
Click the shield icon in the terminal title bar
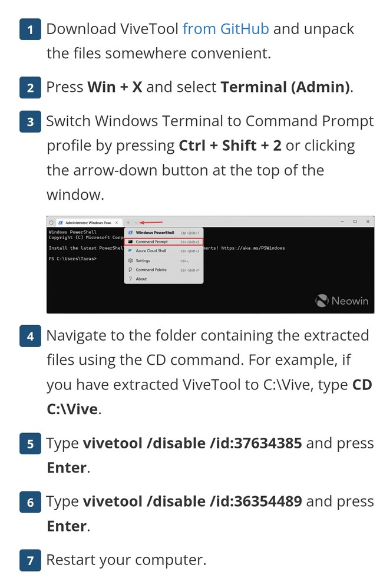point(51,222)
